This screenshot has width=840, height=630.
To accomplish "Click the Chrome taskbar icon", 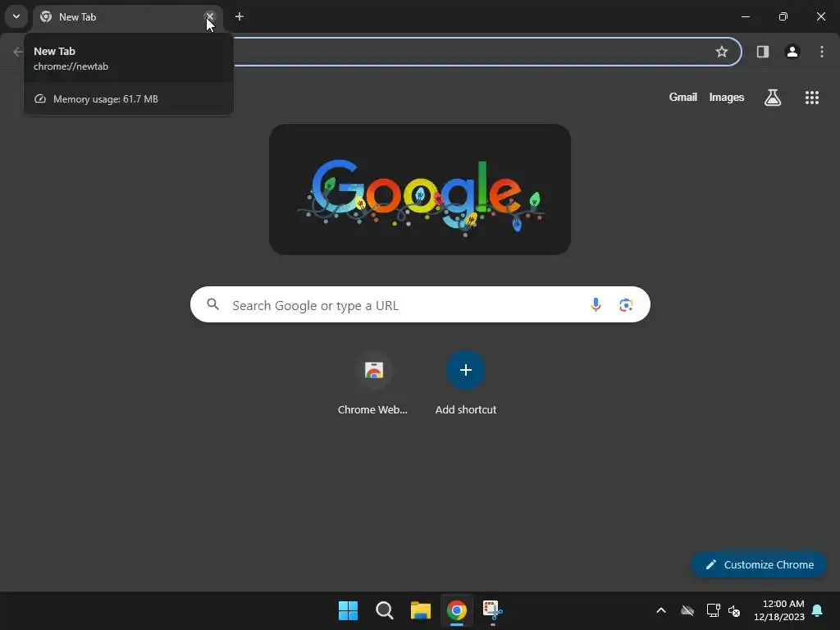I will click(x=457, y=610).
